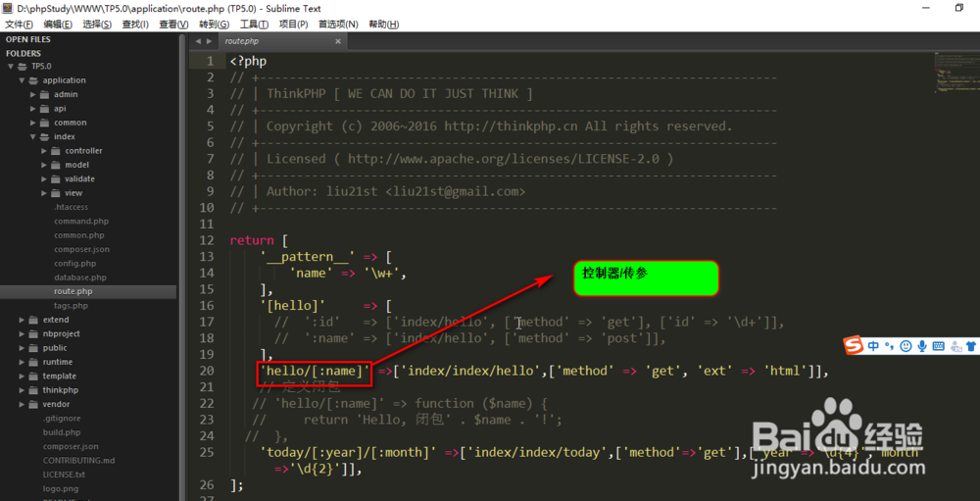Click 'index/index/today' string on line 25
Image resolution: width=980 pixels, height=501 pixels.
[x=537, y=452]
